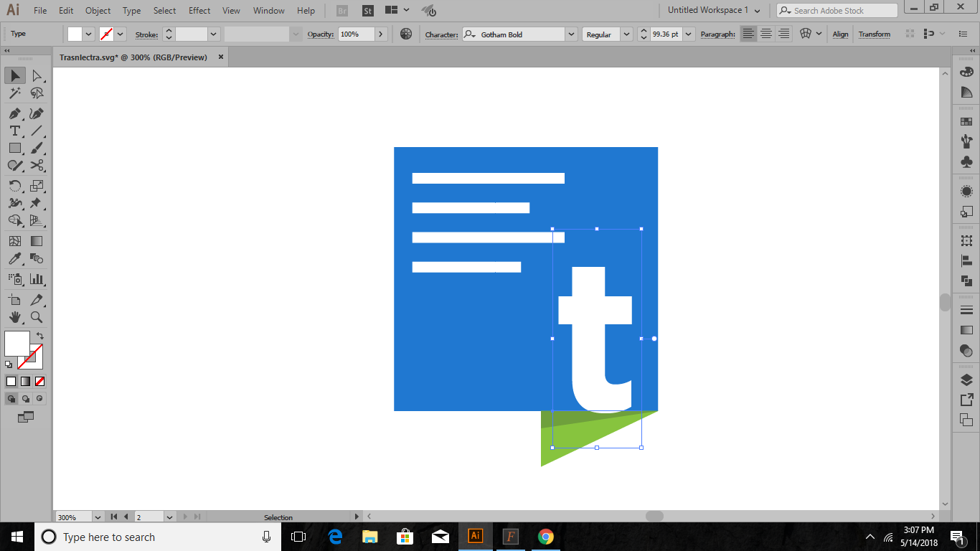Screen dimensions: 980x551
Task: Open the fill color dropdown in control bar
Action: 89,34
